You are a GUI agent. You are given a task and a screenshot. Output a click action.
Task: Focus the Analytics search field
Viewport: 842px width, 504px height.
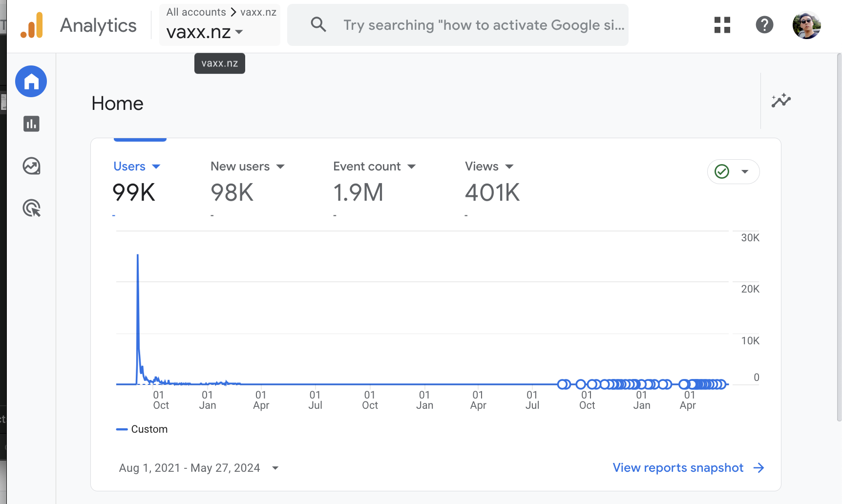coord(458,25)
